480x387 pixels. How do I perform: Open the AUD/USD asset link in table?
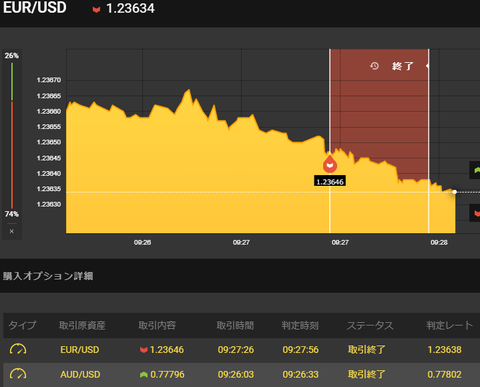pos(80,375)
